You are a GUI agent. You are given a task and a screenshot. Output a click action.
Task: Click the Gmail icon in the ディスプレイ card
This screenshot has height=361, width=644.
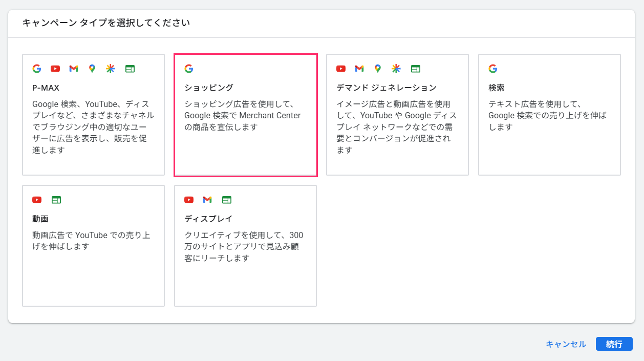point(207,200)
